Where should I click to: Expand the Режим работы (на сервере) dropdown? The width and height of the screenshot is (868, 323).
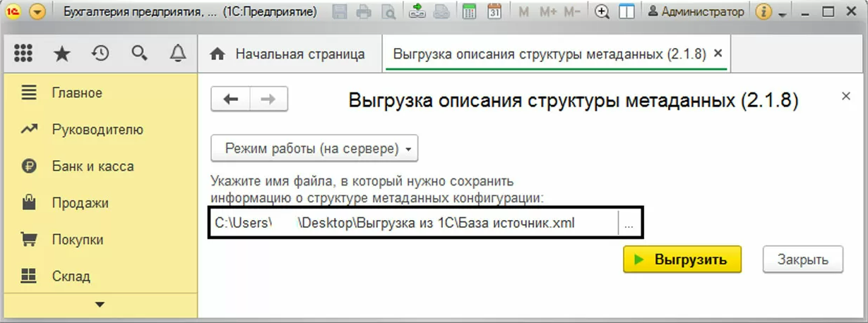point(315,149)
